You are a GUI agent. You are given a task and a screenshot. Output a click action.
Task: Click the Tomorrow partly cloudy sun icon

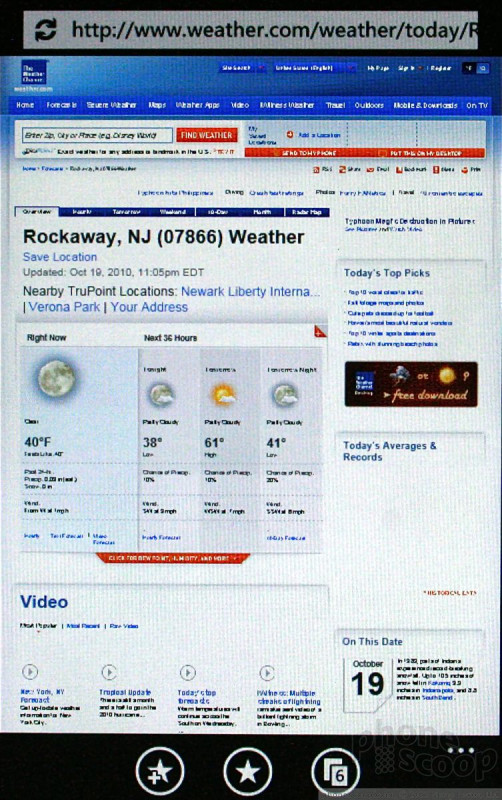(223, 395)
